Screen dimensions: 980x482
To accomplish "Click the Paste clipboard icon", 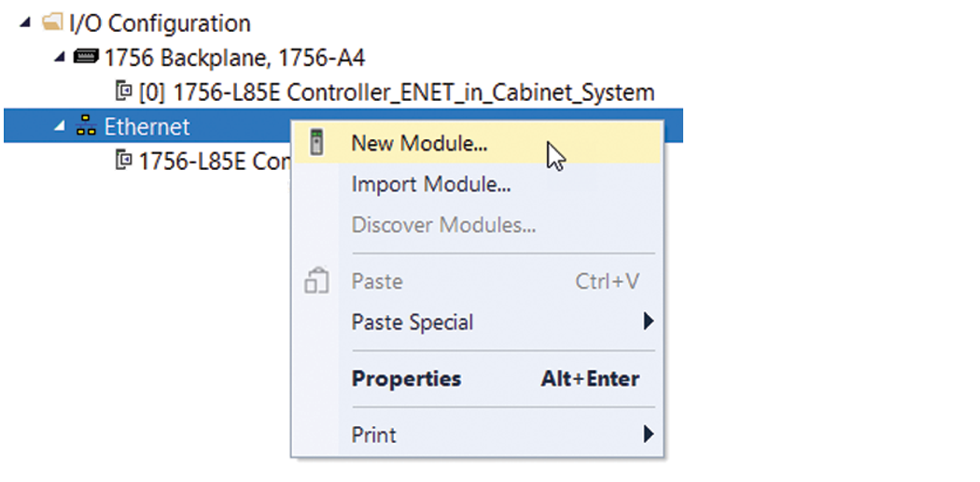I will 316,280.
